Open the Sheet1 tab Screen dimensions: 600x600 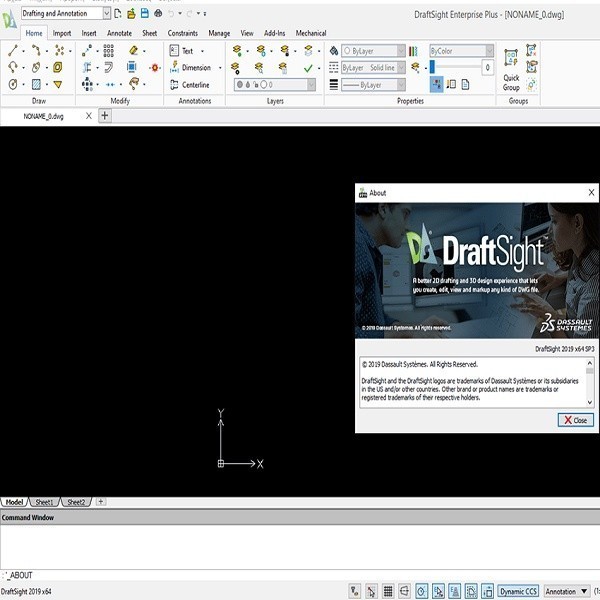(x=44, y=502)
